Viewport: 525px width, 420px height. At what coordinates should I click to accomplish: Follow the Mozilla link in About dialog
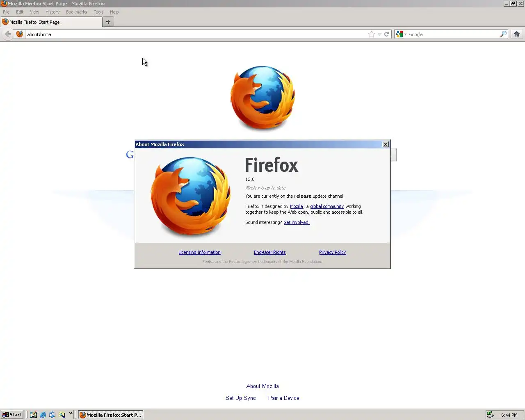pos(297,206)
